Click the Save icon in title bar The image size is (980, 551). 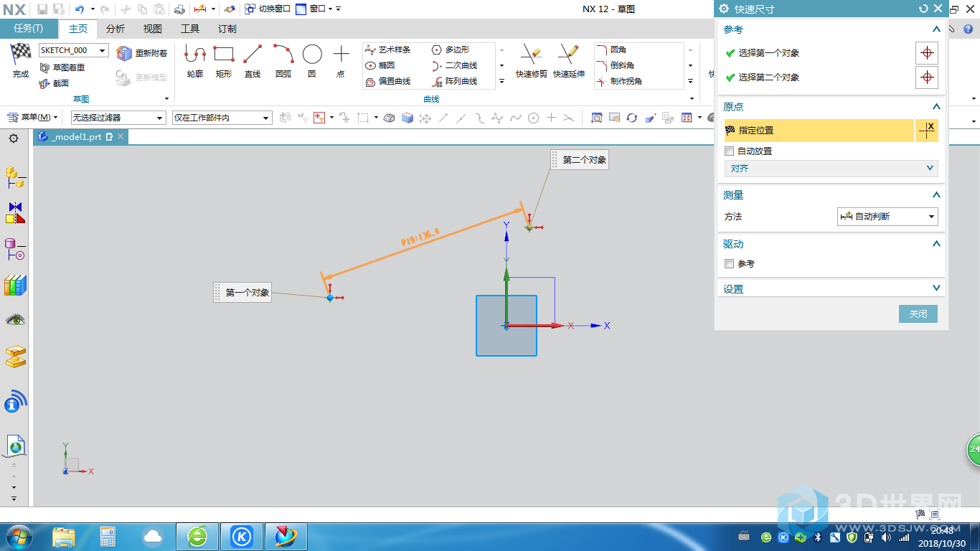point(42,9)
